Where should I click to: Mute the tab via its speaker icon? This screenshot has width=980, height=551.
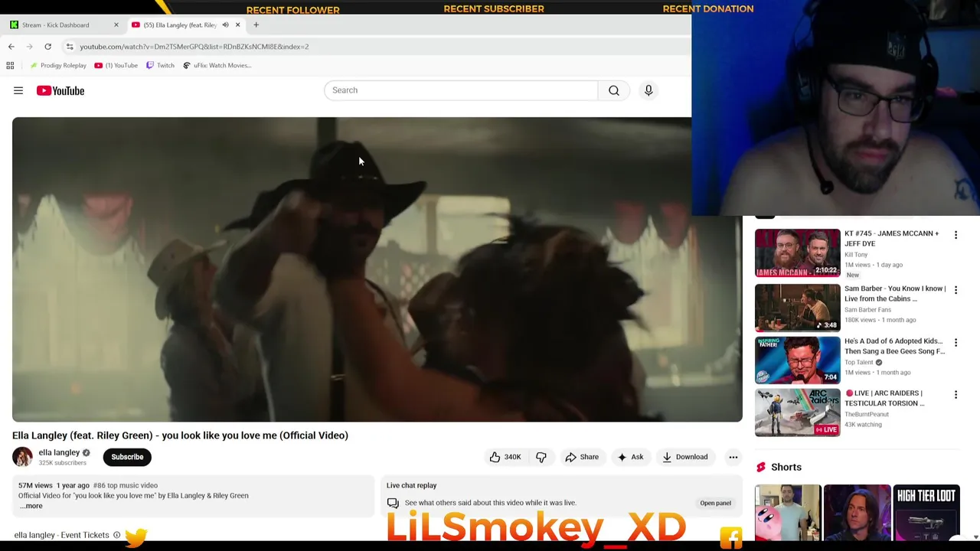click(x=225, y=24)
